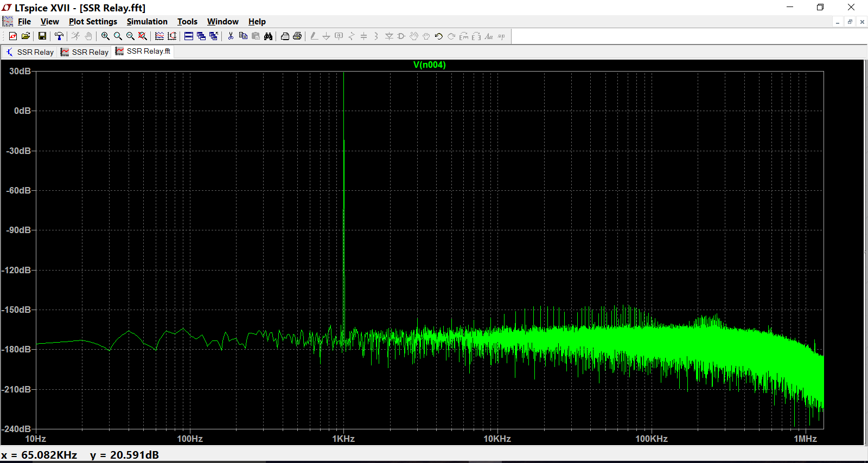
Task: Open the Plot Settings menu
Action: 93,22
